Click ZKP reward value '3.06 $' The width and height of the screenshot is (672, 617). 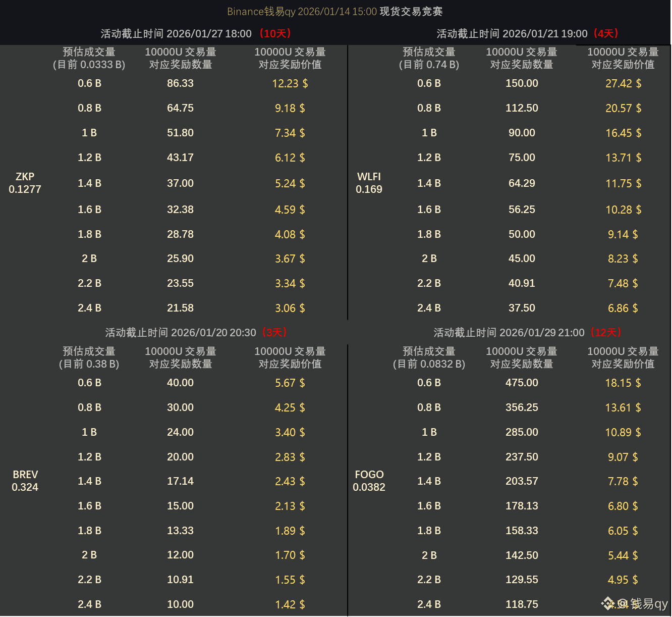click(x=290, y=308)
